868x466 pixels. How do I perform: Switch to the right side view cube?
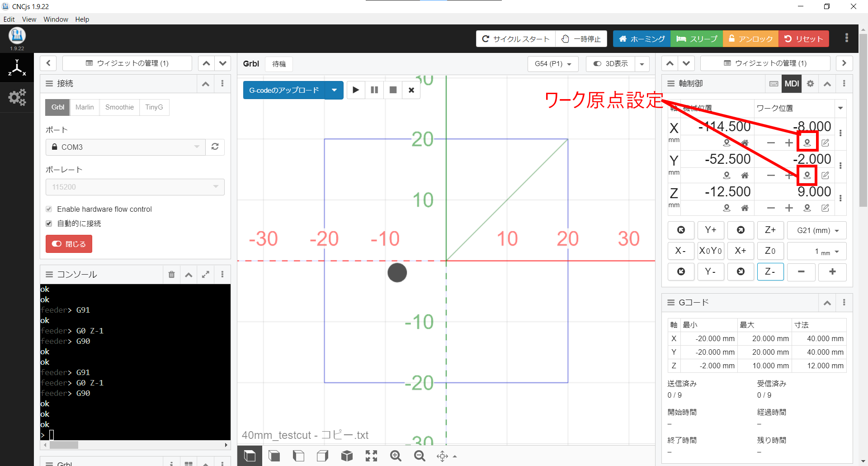click(323, 456)
